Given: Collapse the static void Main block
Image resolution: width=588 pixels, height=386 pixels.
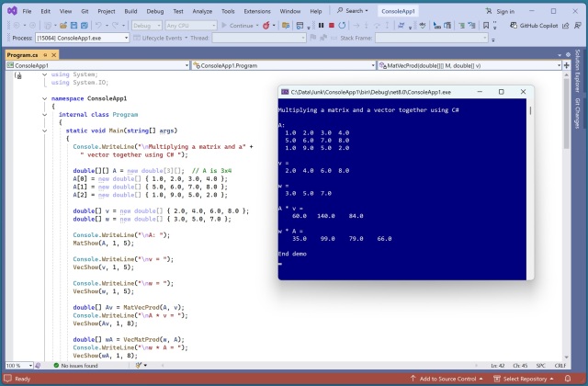Looking at the screenshot, I should (45, 131).
